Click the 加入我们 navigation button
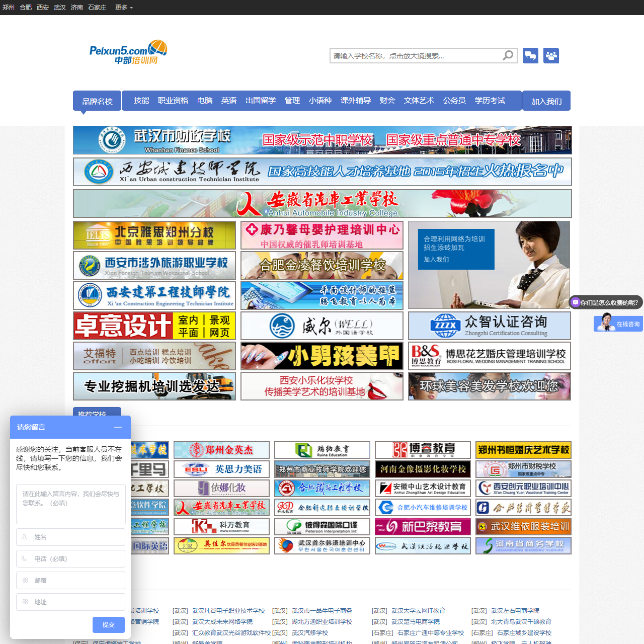The width and height of the screenshot is (644, 644). [546, 101]
